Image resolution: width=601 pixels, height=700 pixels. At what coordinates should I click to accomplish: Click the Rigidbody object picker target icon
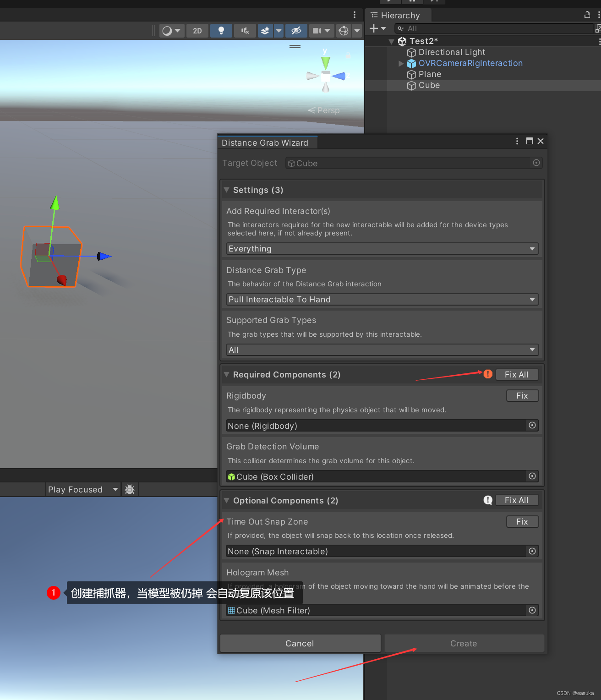point(532,426)
